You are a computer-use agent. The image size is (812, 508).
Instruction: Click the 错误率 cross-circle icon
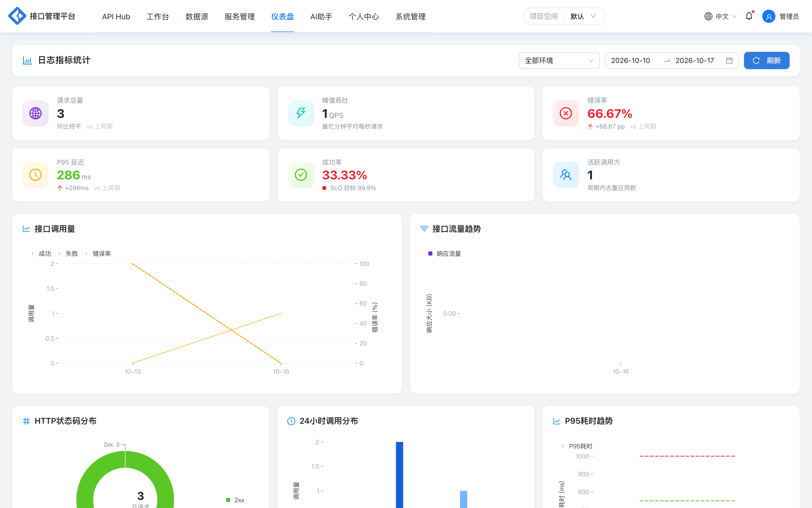click(566, 113)
